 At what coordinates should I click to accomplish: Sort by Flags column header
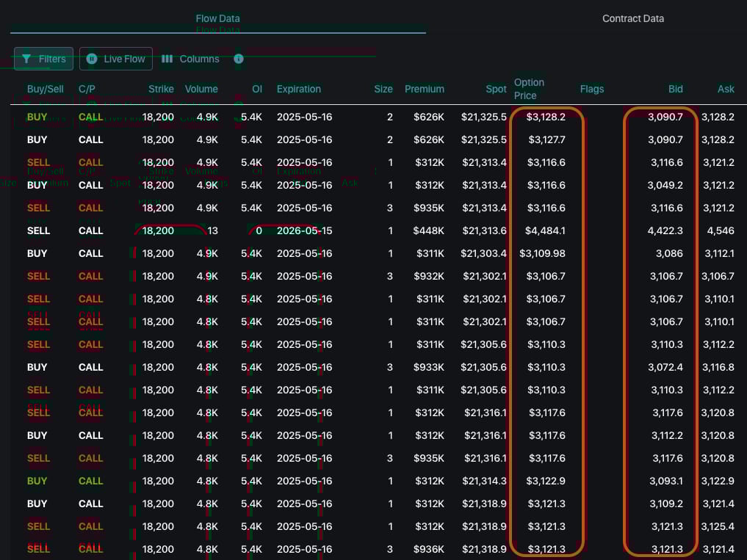pyautogui.click(x=592, y=89)
